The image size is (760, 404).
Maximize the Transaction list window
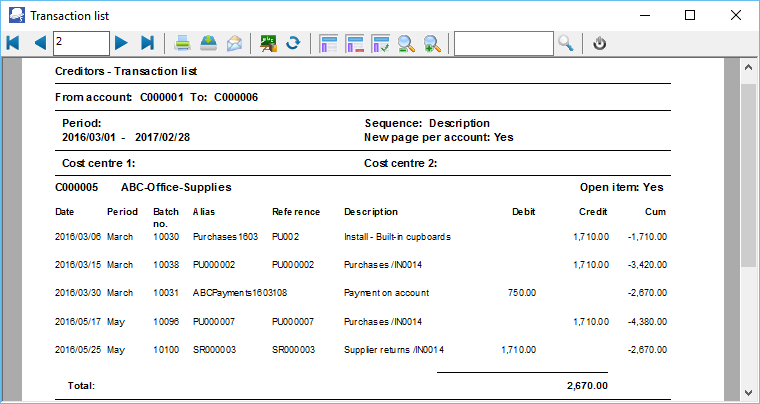click(690, 15)
